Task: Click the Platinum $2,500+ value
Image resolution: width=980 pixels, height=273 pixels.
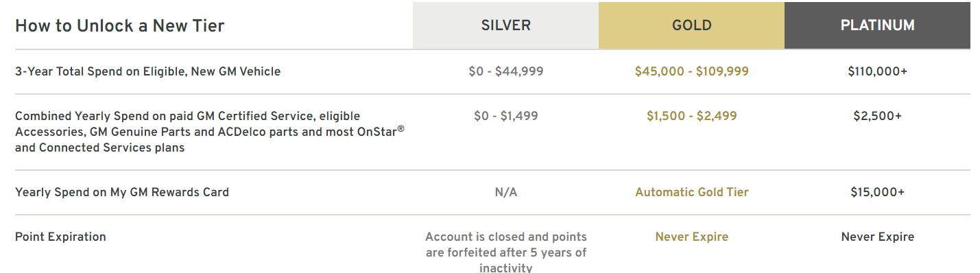Action: (x=877, y=117)
